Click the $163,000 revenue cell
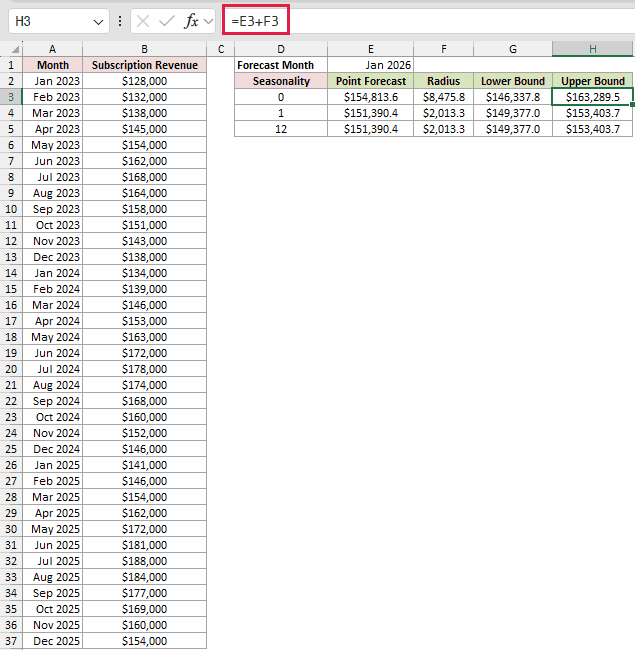The width and height of the screenshot is (635, 650). tap(144, 337)
